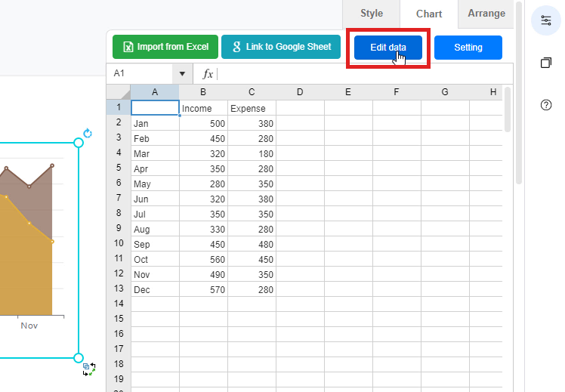Viewport: 565px width, 392px height.
Task: Click the spreadsheet vertical scrollbar
Action: click(x=508, y=110)
